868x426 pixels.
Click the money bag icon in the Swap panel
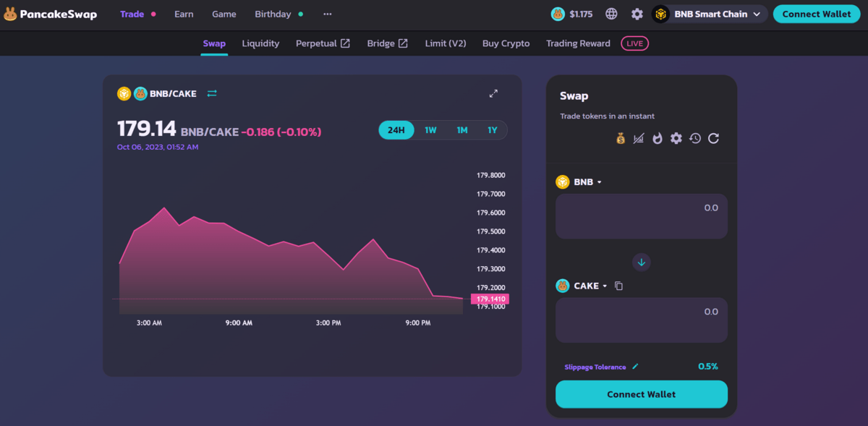(x=620, y=138)
